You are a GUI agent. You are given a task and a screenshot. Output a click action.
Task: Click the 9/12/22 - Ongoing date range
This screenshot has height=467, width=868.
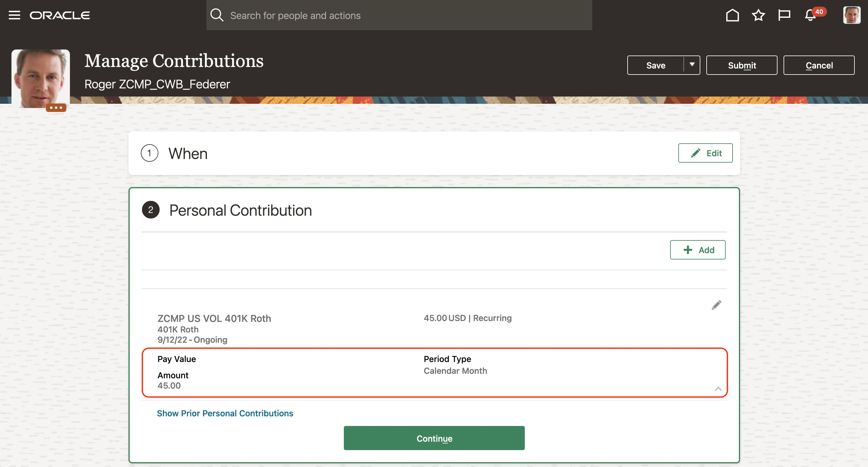[x=192, y=339]
